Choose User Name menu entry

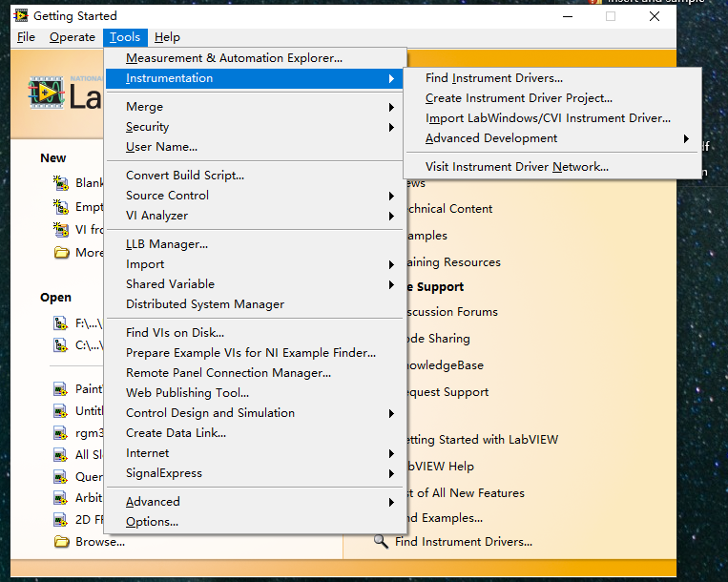tap(255, 147)
